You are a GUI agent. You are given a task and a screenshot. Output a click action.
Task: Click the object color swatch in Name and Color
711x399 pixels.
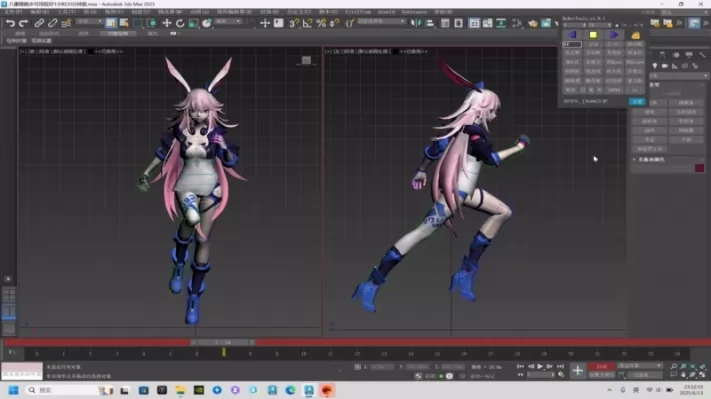(700, 168)
